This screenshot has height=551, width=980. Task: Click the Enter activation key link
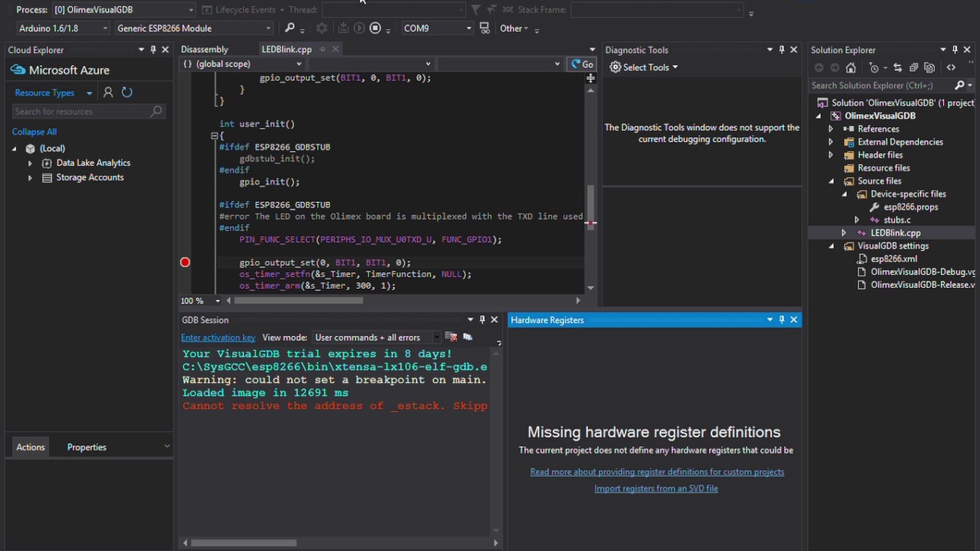[218, 337]
